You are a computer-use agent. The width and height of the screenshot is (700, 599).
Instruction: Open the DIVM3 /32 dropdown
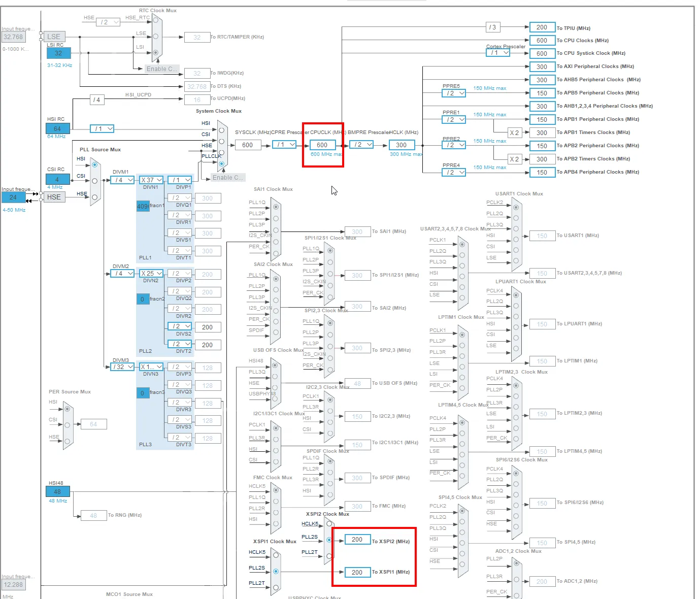click(122, 367)
